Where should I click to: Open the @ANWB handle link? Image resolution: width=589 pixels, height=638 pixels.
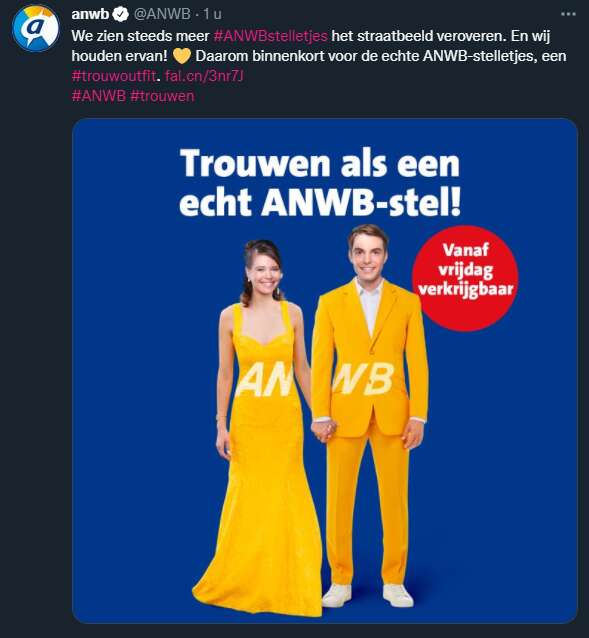click(x=162, y=14)
